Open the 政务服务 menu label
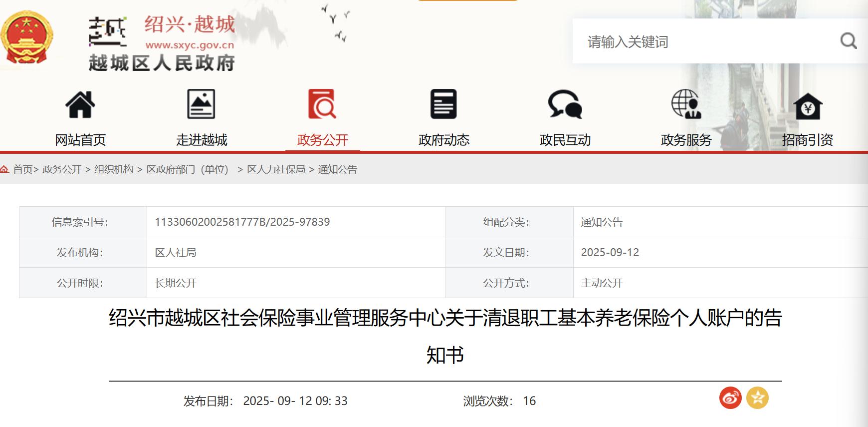 pyautogui.click(x=686, y=140)
